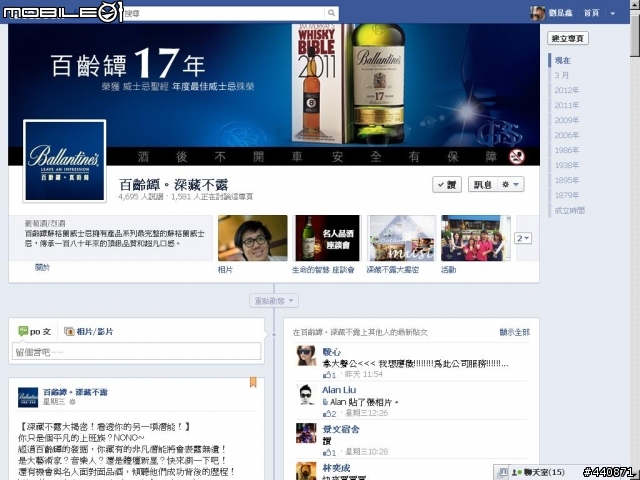The image size is (640, 480).
Task: Open Alan Liu's profile name link
Action: 339,390
